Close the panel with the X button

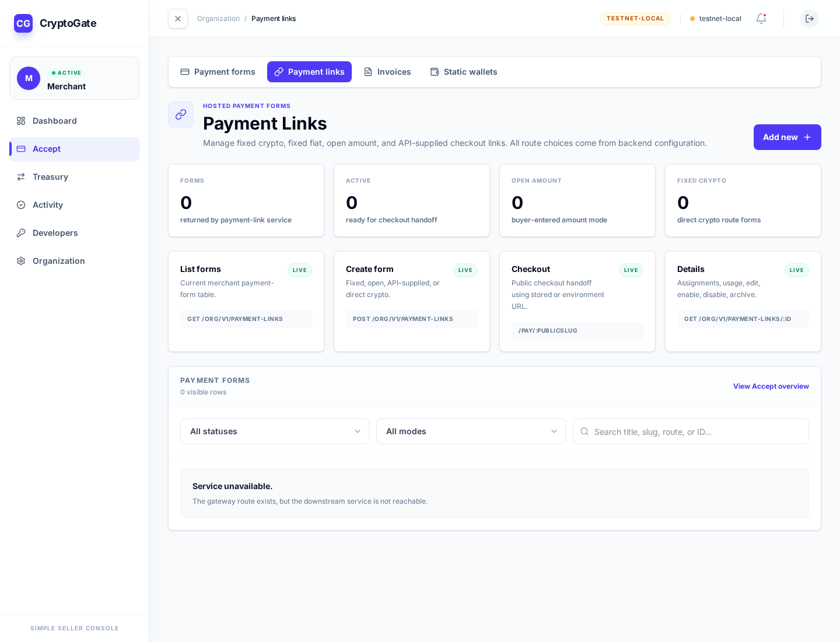[x=178, y=19]
